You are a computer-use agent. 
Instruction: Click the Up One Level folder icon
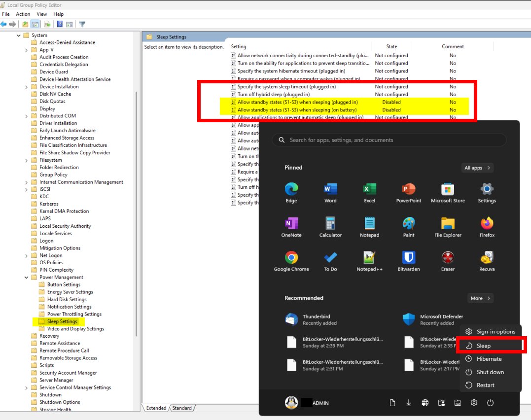26,24
